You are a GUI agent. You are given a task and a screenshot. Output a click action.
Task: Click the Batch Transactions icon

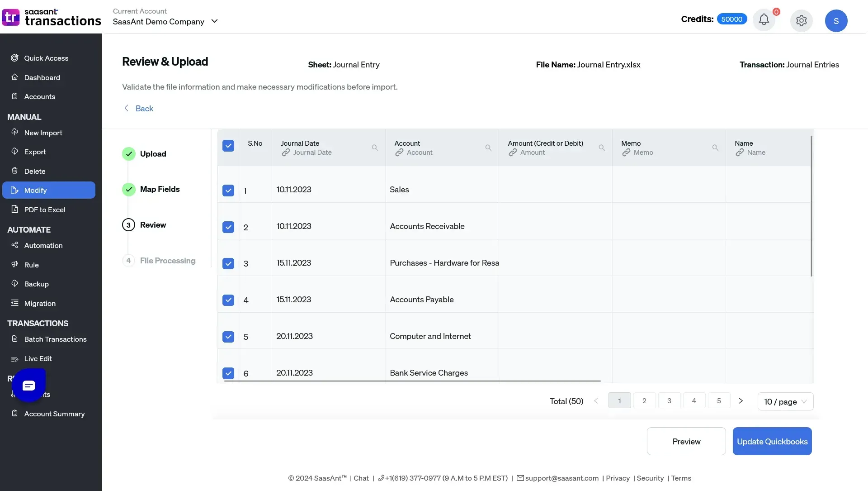tap(14, 338)
